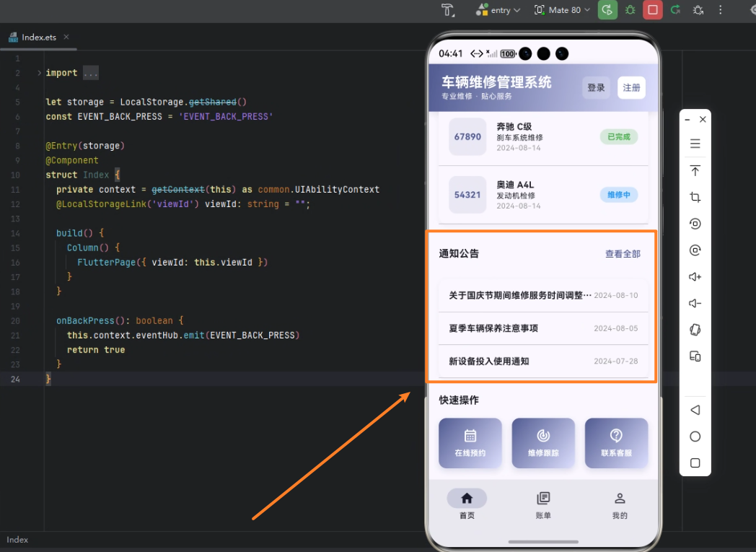Click the volume up icon
The width and height of the screenshot is (756, 552).
click(695, 277)
